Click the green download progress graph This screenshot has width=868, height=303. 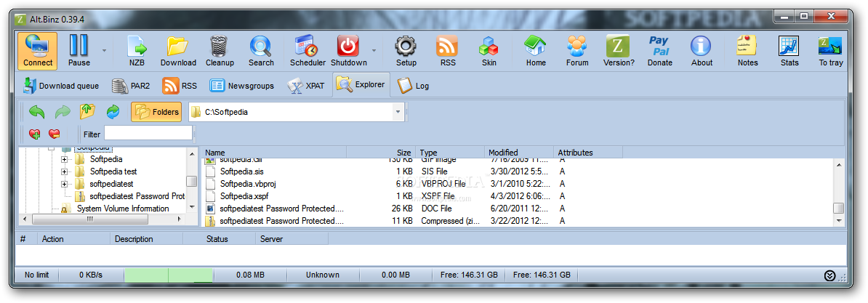click(168, 275)
